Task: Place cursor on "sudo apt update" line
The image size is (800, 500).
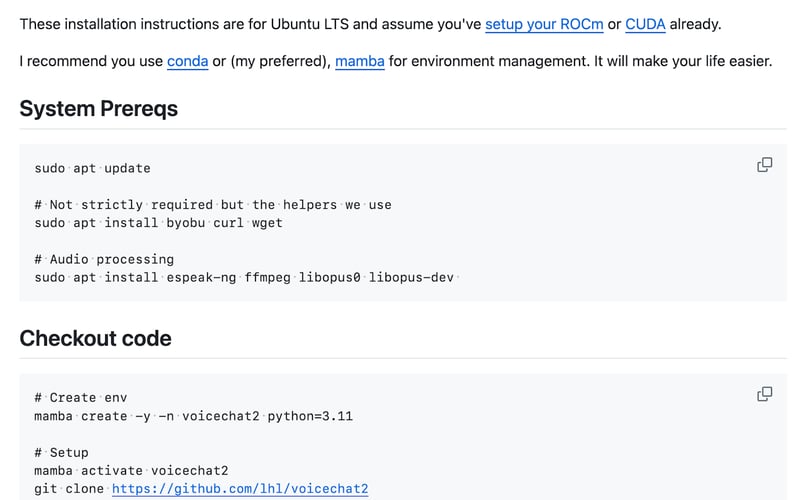Action: 92,168
